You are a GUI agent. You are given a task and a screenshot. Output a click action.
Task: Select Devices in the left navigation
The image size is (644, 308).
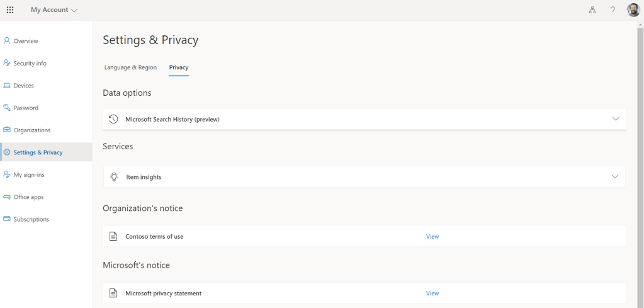[x=23, y=86]
